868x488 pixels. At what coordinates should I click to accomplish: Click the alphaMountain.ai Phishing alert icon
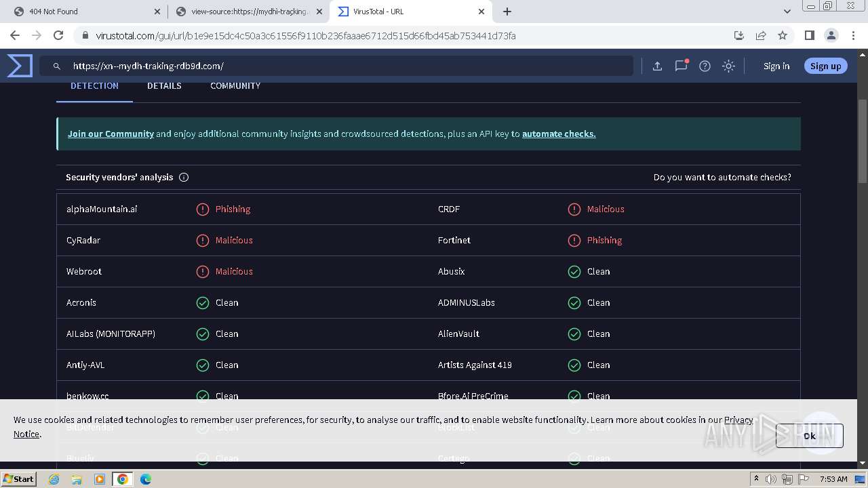tap(203, 209)
